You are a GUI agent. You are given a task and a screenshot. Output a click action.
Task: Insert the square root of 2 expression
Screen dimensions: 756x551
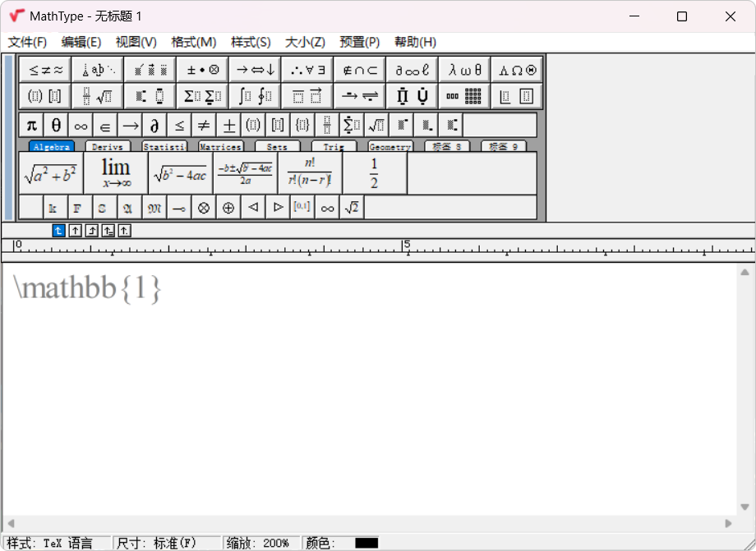click(352, 208)
